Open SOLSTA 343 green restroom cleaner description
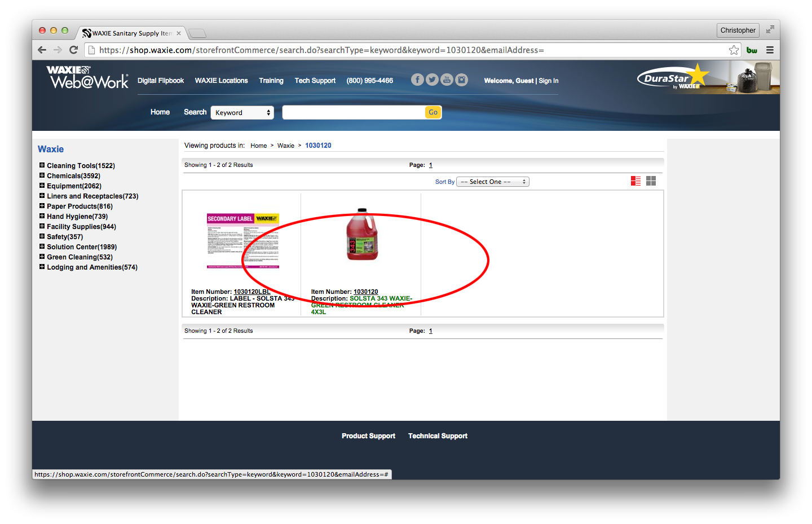 tap(361, 305)
